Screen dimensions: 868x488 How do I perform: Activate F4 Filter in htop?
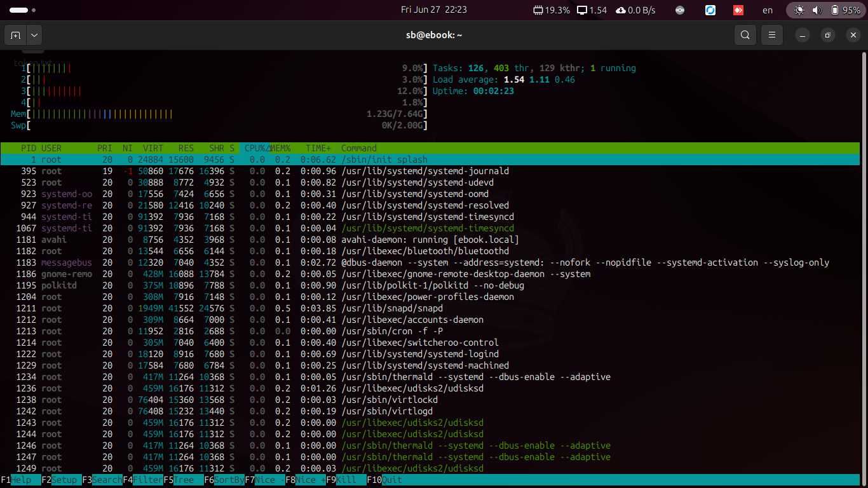143,480
